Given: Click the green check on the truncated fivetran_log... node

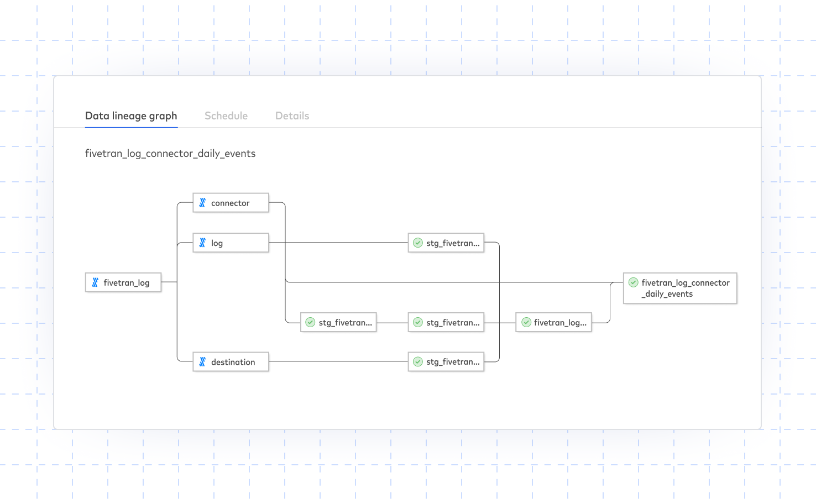Looking at the screenshot, I should tap(526, 322).
